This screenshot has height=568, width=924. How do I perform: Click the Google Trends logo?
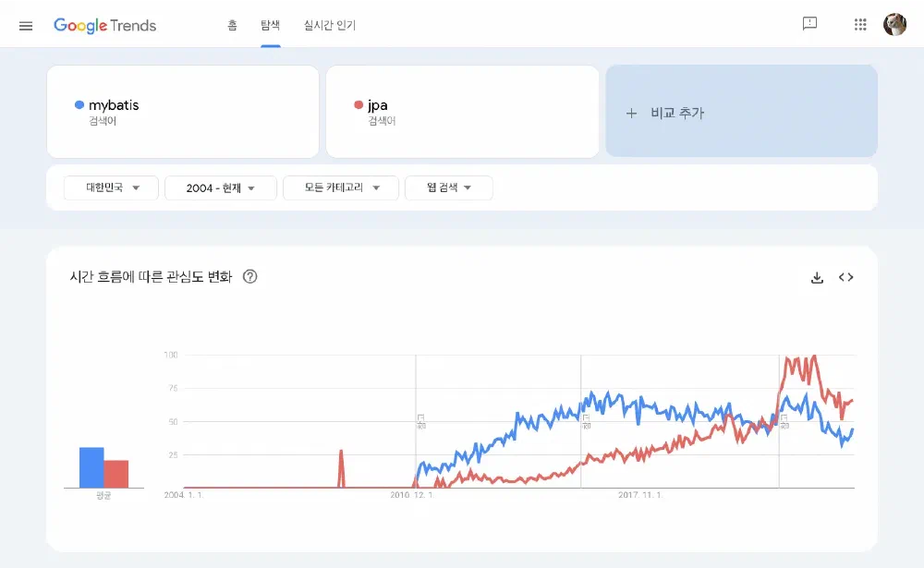coord(104,25)
